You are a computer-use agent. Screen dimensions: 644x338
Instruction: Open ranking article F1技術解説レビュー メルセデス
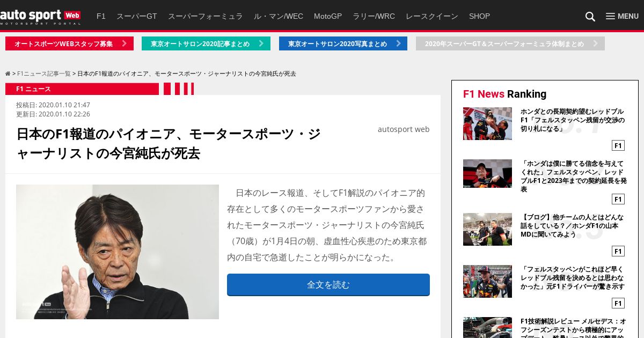tap(573, 327)
